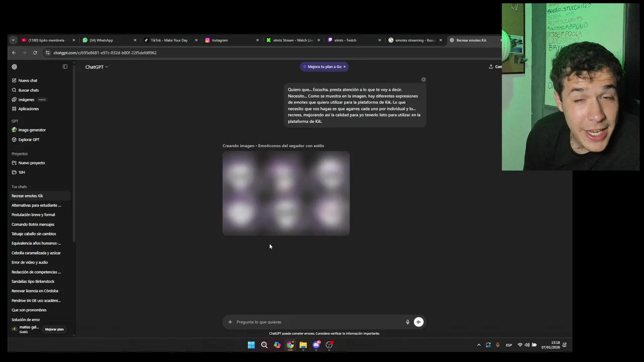644x362 pixels.
Task: Click the icon above the user message
Action: pos(424,79)
